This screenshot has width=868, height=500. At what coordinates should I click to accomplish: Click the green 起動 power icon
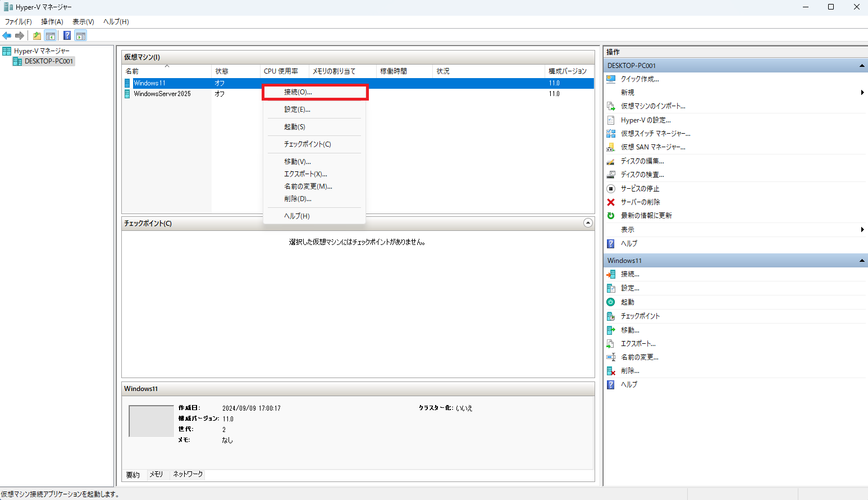pos(611,302)
